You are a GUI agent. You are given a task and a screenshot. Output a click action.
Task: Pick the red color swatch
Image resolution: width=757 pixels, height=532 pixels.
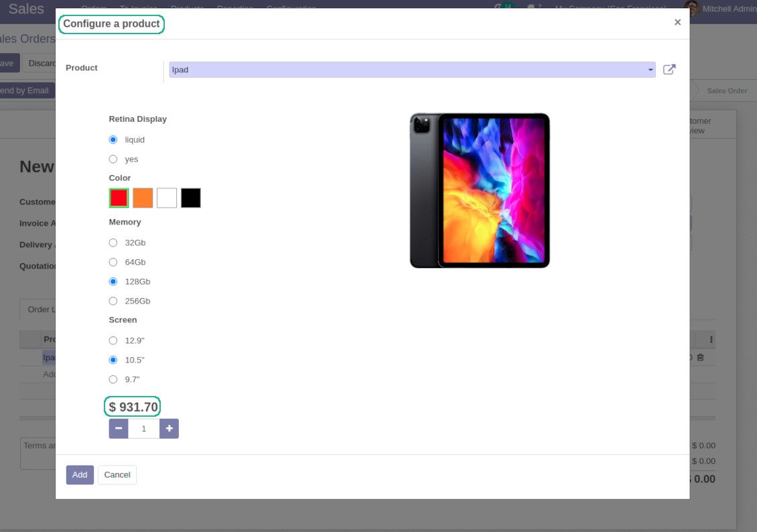(x=119, y=198)
